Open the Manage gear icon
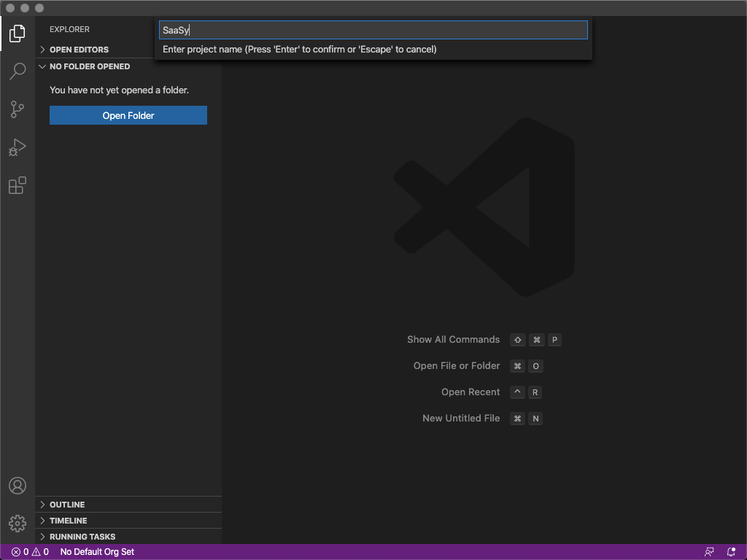 pyautogui.click(x=18, y=523)
